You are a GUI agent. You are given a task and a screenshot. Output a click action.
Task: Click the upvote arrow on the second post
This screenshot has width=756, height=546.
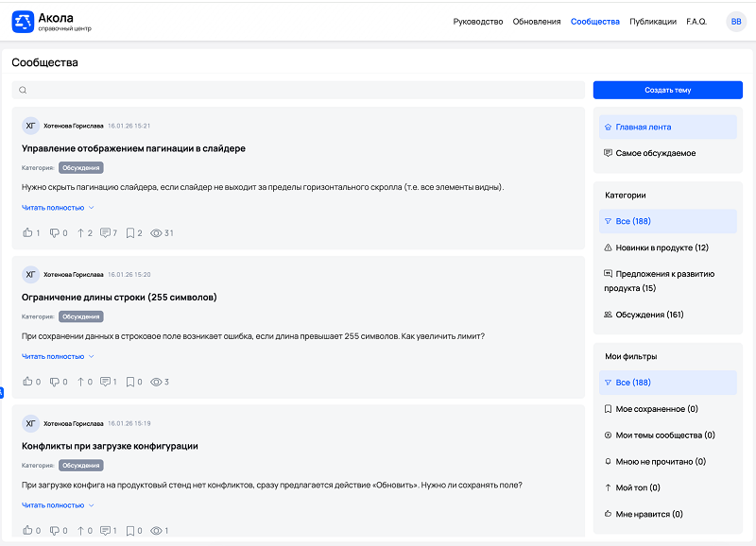(80, 382)
